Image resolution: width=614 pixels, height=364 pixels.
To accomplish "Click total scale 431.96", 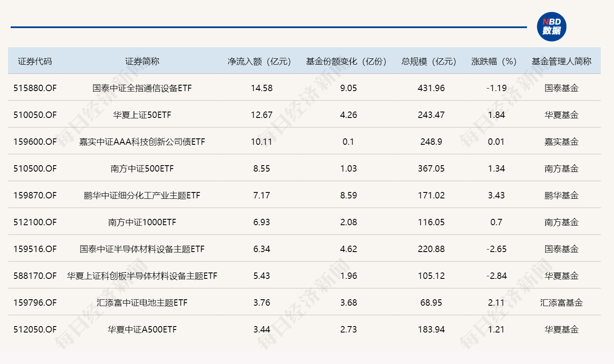I will tap(431, 88).
